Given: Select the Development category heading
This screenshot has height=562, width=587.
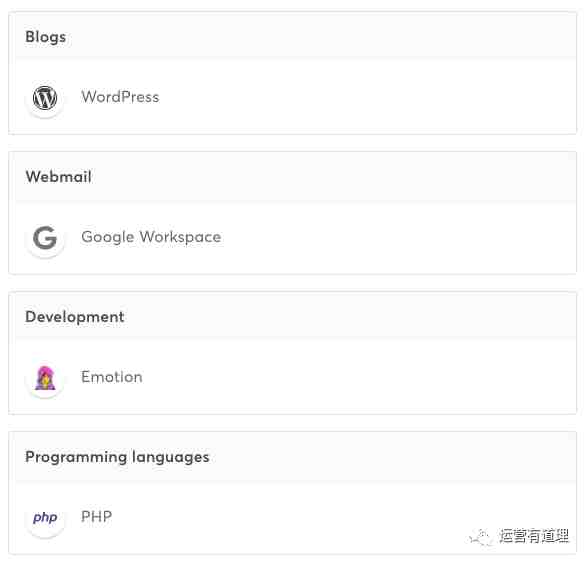Looking at the screenshot, I should [x=74, y=317].
